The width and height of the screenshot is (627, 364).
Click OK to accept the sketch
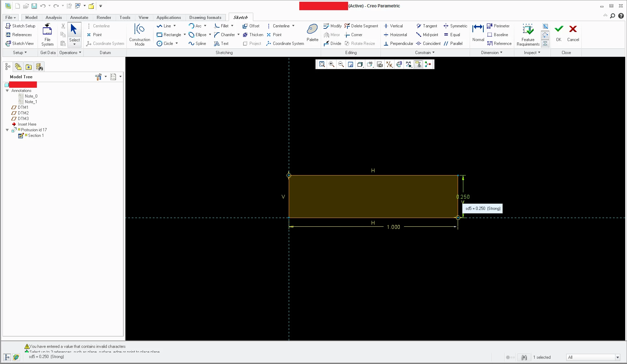559,33
